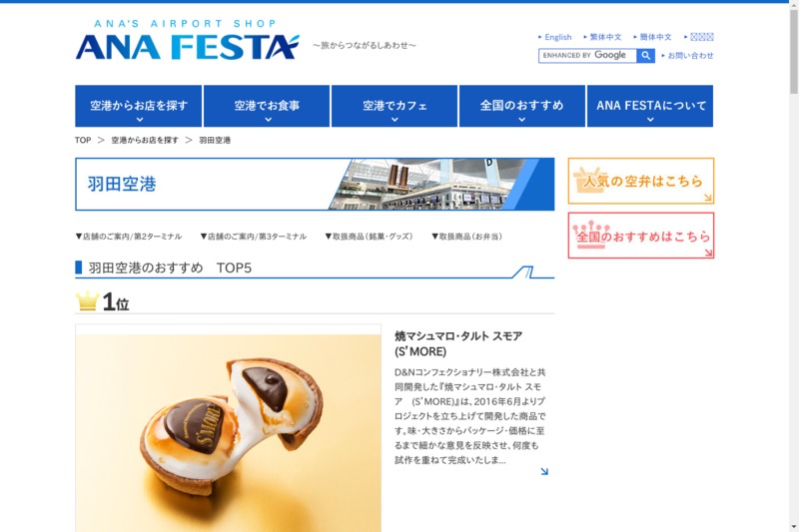Click the blue search magnifier button
799x532 pixels.
pos(645,56)
